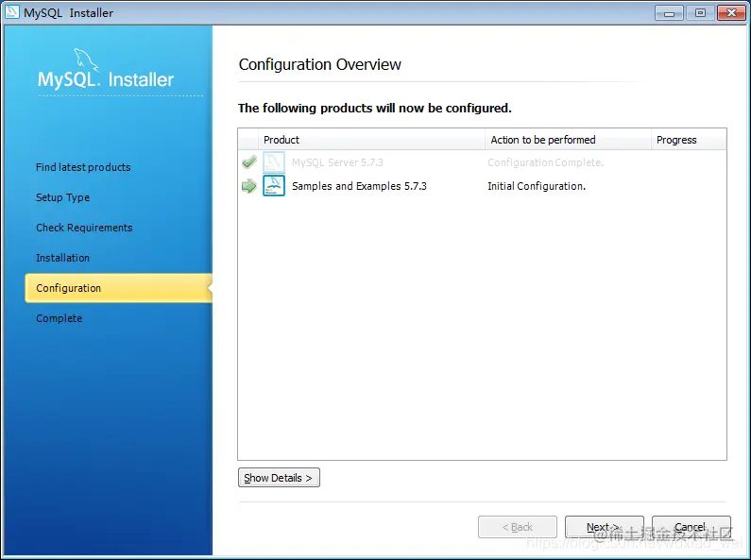Close the MySQL Installer window
The width and height of the screenshot is (751, 560).
tap(731, 13)
